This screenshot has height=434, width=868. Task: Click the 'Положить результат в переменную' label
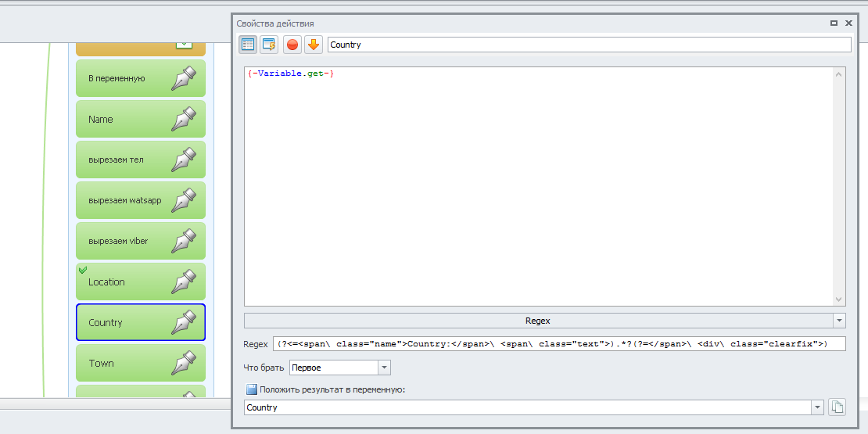[x=332, y=389]
